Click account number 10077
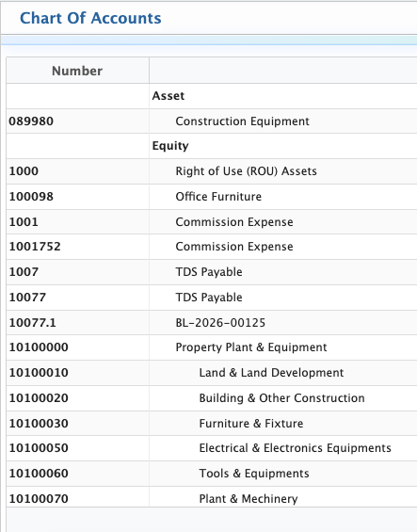This screenshot has height=532, width=417. pos(27,298)
